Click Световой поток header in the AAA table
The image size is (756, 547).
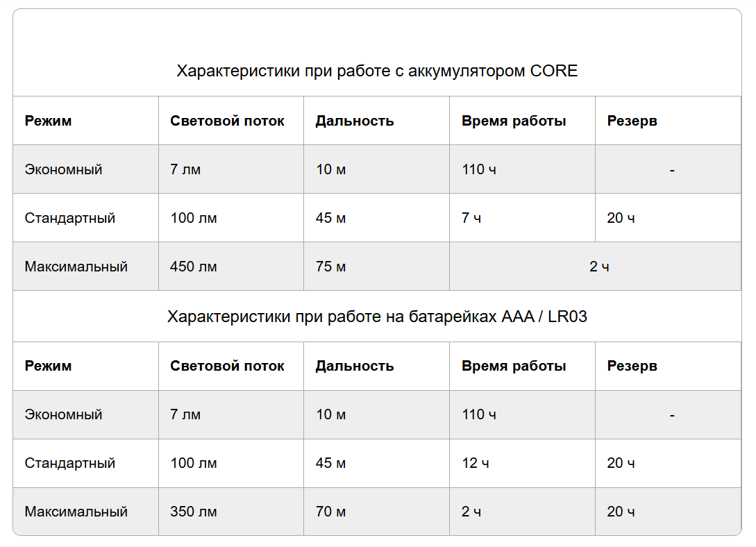227,366
